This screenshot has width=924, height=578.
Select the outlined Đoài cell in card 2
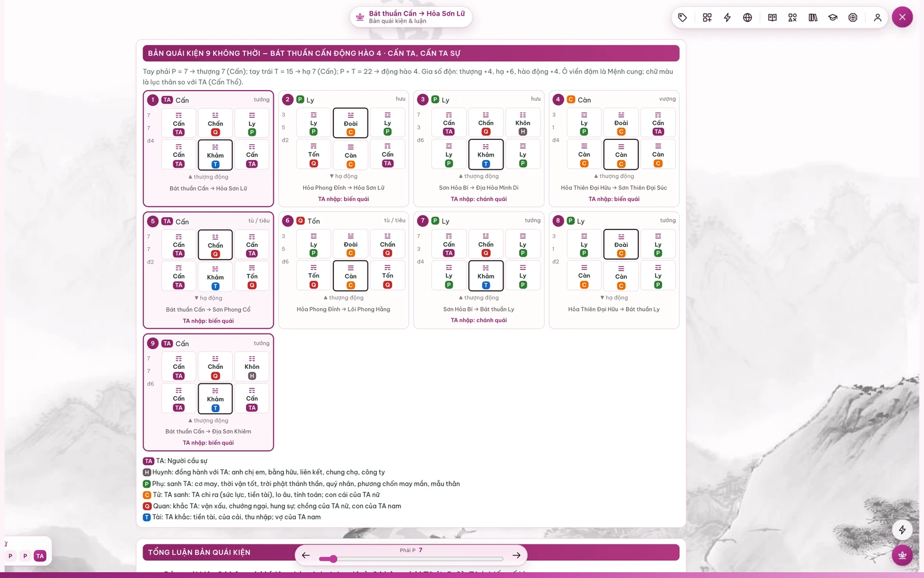pyautogui.click(x=351, y=123)
